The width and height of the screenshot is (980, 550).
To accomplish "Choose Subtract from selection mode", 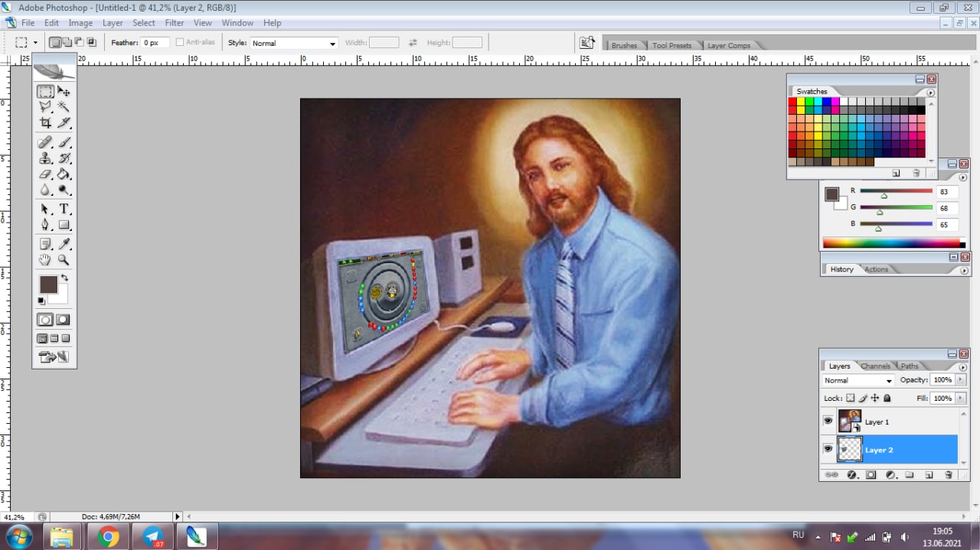I will pyautogui.click(x=80, y=43).
